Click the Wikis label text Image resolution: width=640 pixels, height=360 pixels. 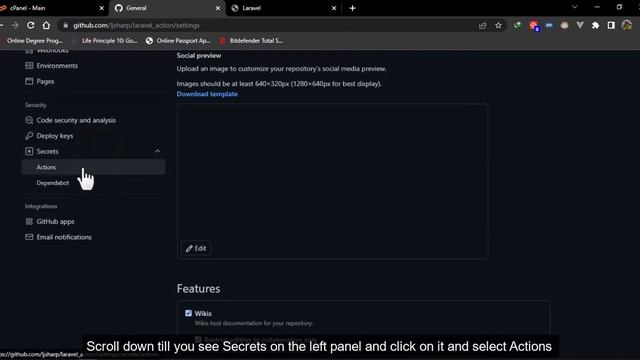[x=203, y=313]
